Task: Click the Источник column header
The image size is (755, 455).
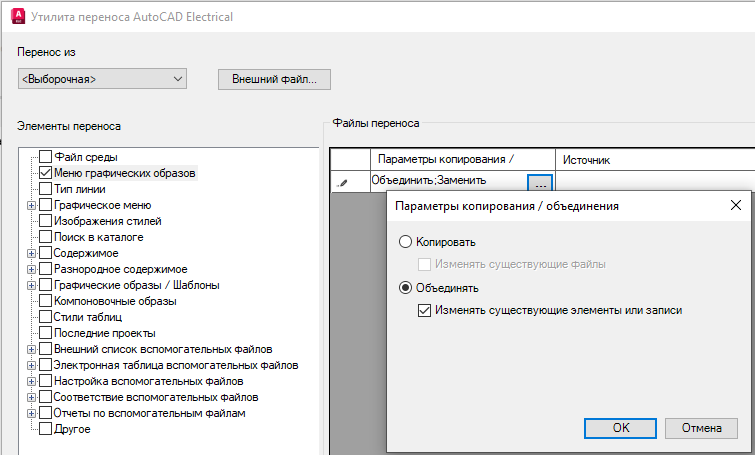Action: (x=655, y=159)
